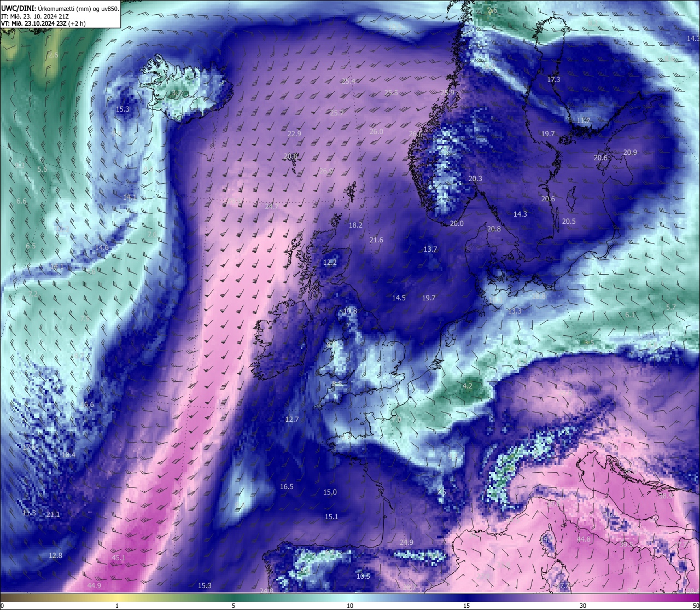Click the 4.2 value in green area
The width and height of the screenshot is (700, 610).
click(467, 386)
